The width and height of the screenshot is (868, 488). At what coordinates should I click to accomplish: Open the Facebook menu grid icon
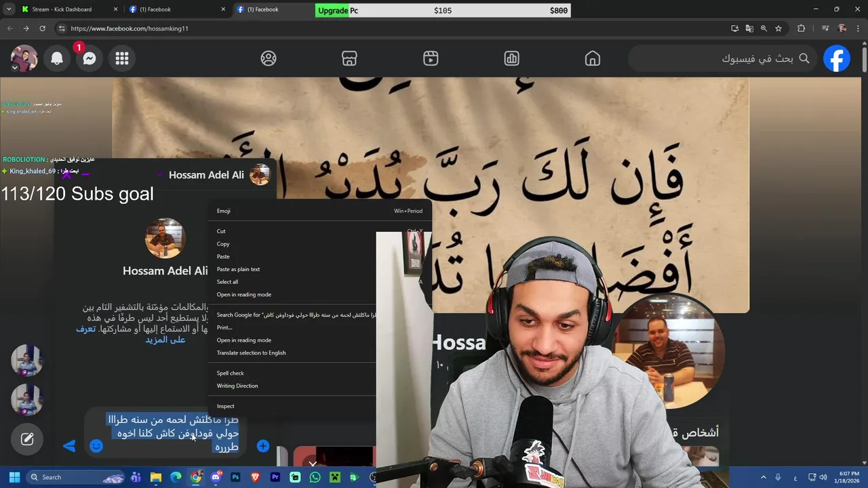(x=122, y=59)
